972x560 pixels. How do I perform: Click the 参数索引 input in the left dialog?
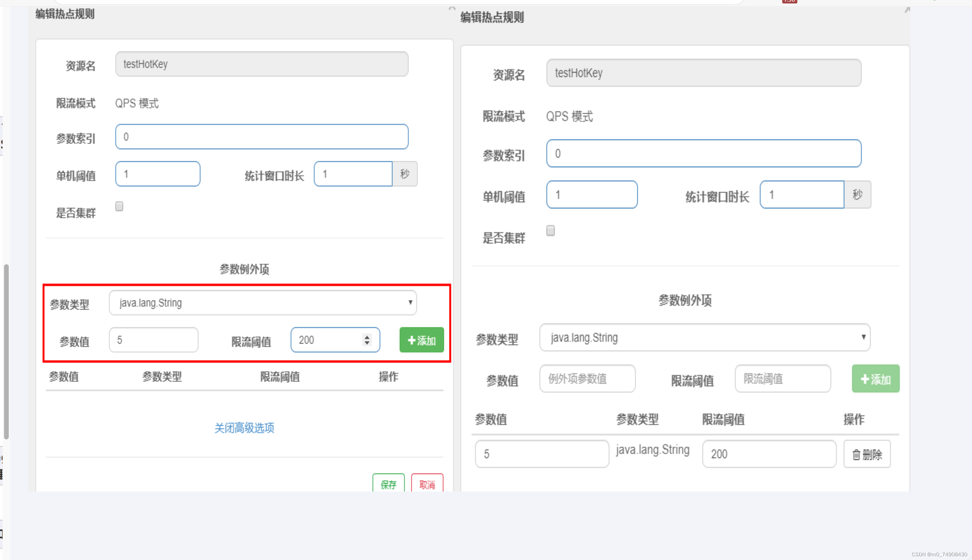[262, 136]
